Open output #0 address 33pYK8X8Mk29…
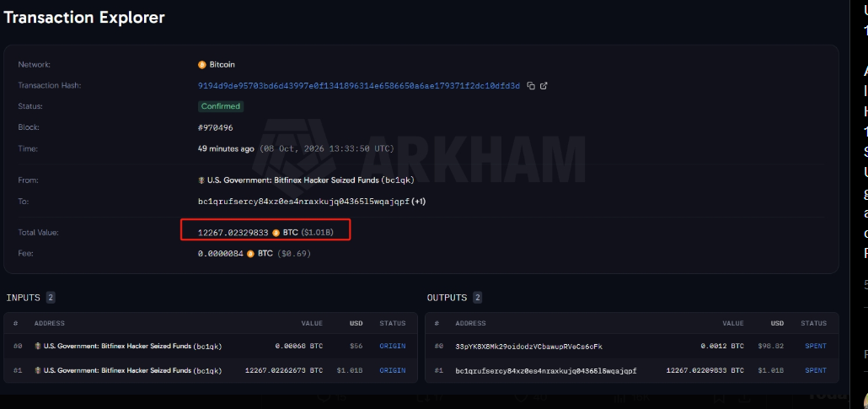This screenshot has height=409, width=868. point(528,347)
